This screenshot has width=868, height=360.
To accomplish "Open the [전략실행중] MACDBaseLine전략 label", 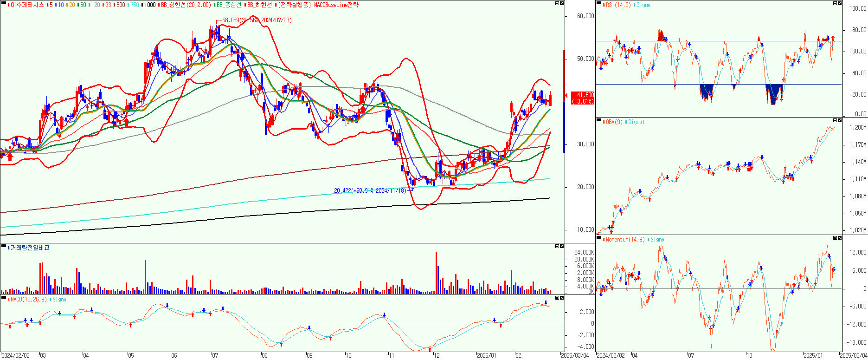I will (x=318, y=5).
